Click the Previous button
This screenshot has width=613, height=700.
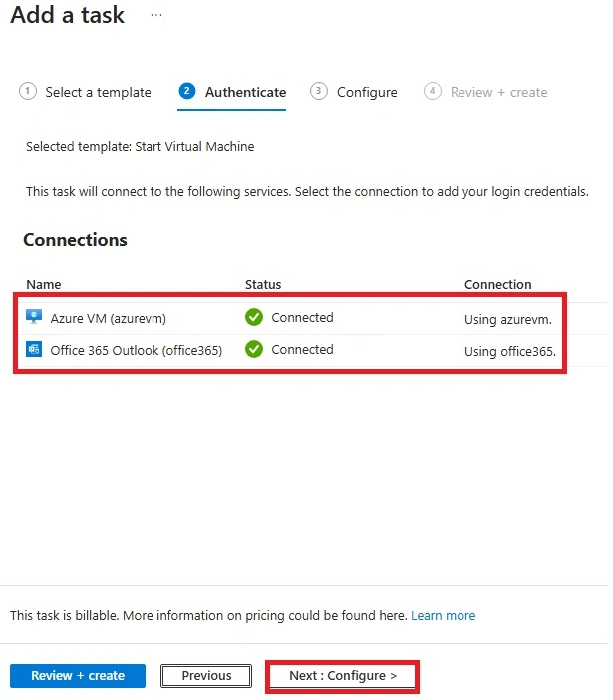point(206,675)
